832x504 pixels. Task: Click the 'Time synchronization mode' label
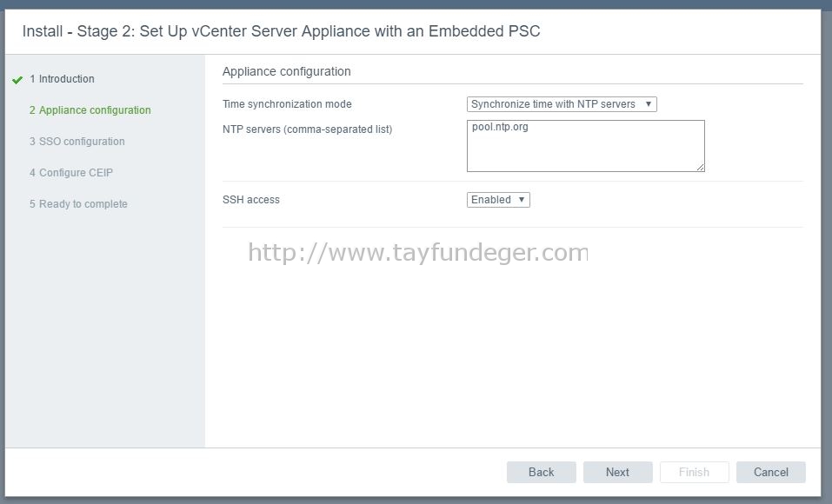point(287,104)
